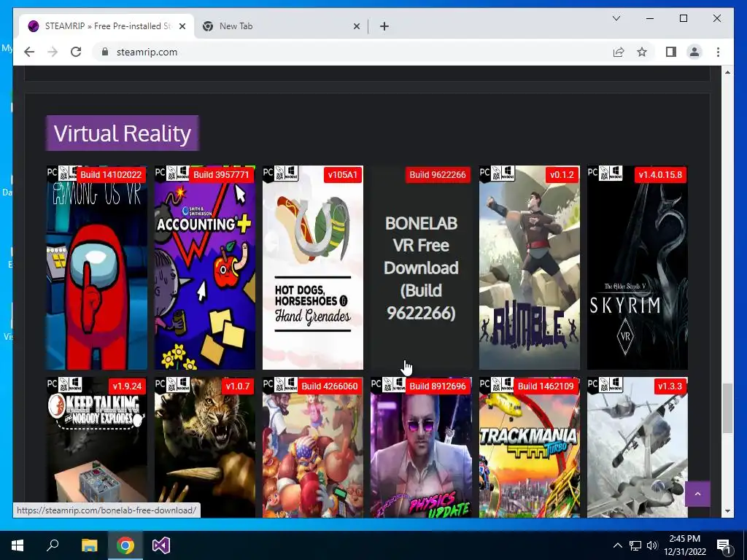Show hidden system tray icons
Image resolution: width=747 pixels, height=560 pixels.
617,545
